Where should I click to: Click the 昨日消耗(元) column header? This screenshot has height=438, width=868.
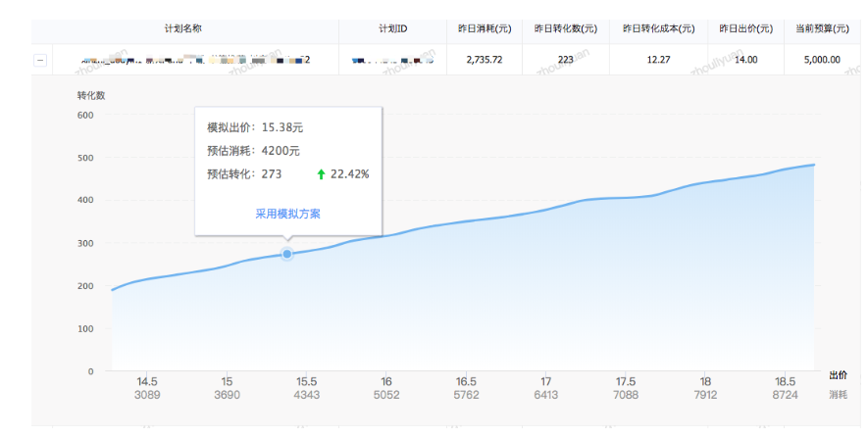[485, 28]
